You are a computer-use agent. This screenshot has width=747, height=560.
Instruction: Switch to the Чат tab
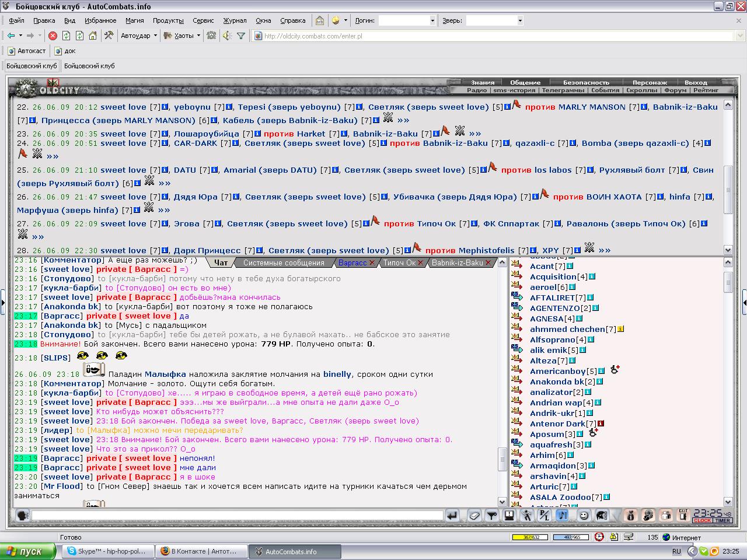click(221, 262)
